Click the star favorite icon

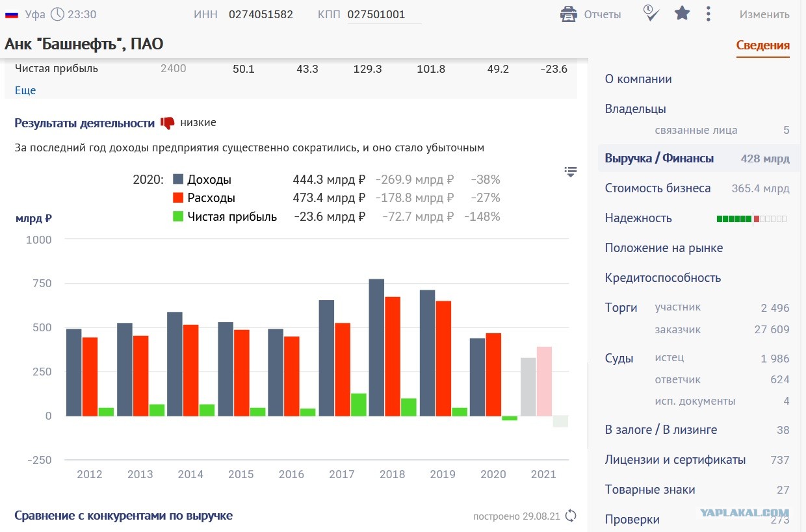point(682,13)
